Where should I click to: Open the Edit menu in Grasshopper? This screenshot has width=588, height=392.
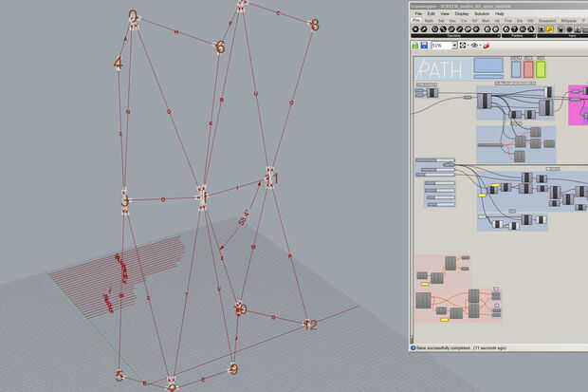(x=432, y=14)
